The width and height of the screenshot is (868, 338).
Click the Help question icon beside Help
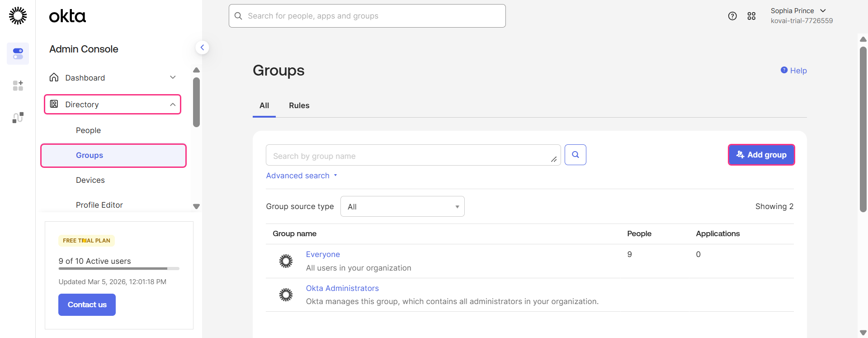(x=784, y=70)
